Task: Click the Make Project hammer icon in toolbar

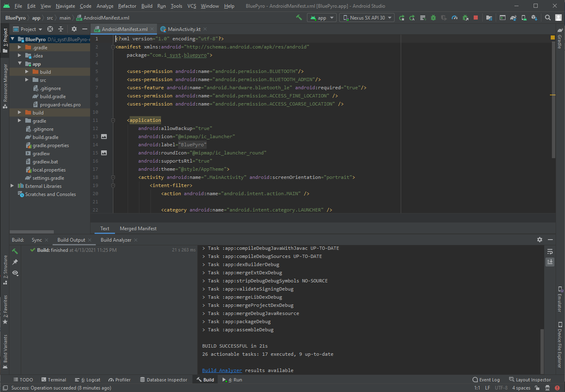Action: coord(299,18)
